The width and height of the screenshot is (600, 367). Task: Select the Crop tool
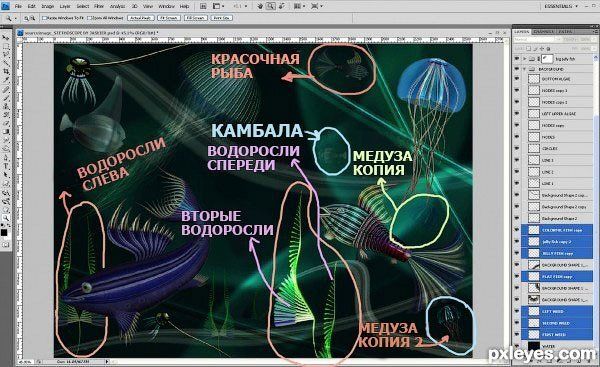click(5, 72)
